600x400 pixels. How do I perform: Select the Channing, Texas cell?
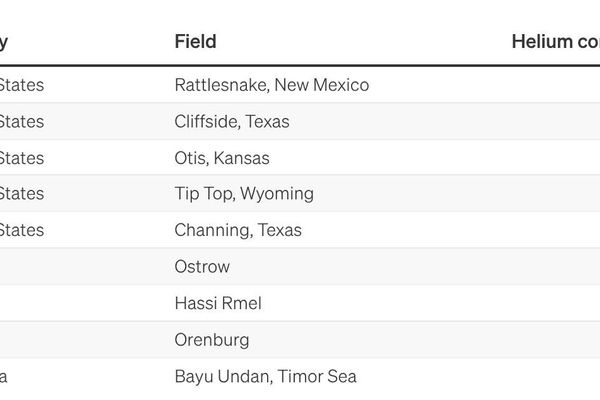(237, 230)
